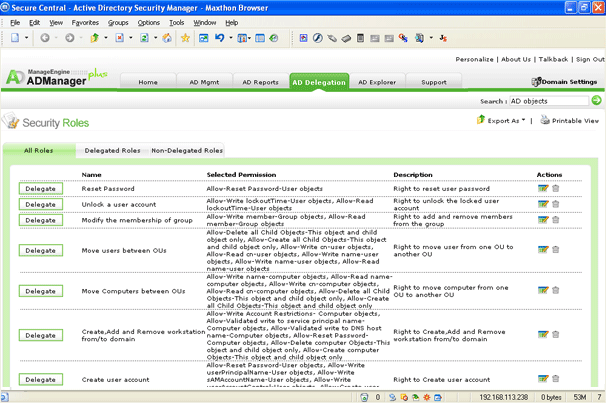Screen dimensions: 606x403
Task: Open Favorites with the yellow star icon
Action: coord(186,38)
